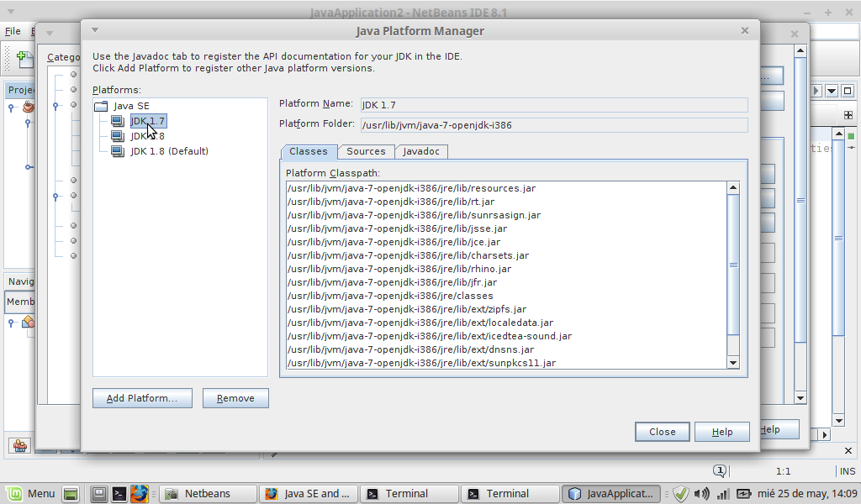
Task: Click the Java SE folder icon
Action: coord(102,106)
